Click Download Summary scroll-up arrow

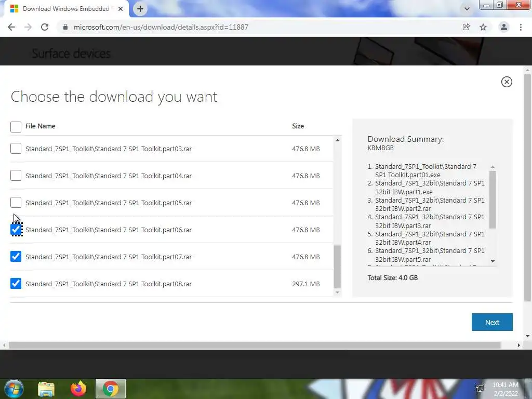493,167
